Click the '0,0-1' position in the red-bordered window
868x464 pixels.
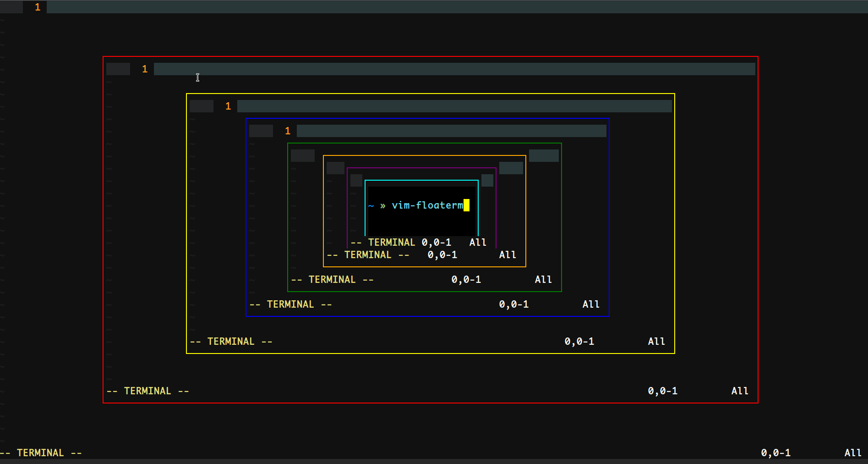click(663, 391)
